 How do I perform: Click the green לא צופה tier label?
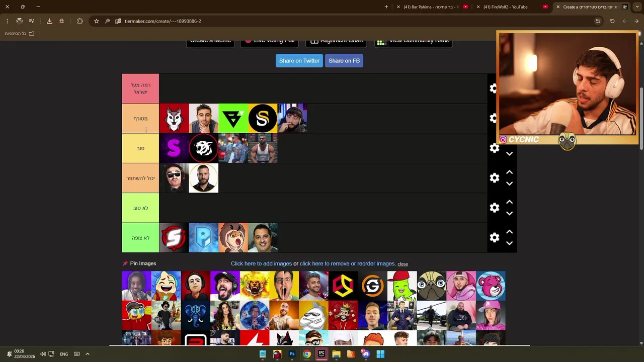(140, 238)
